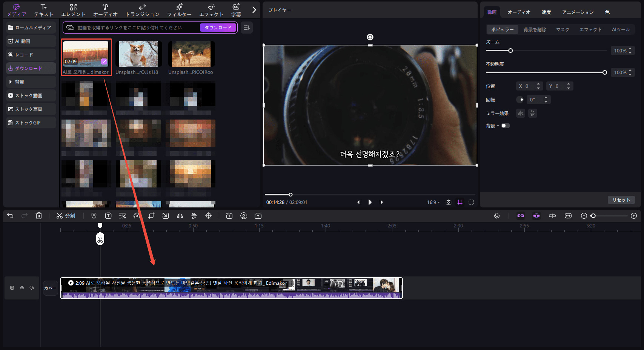Hide the video track with eye icon
The height and width of the screenshot is (350, 644).
[x=22, y=288]
